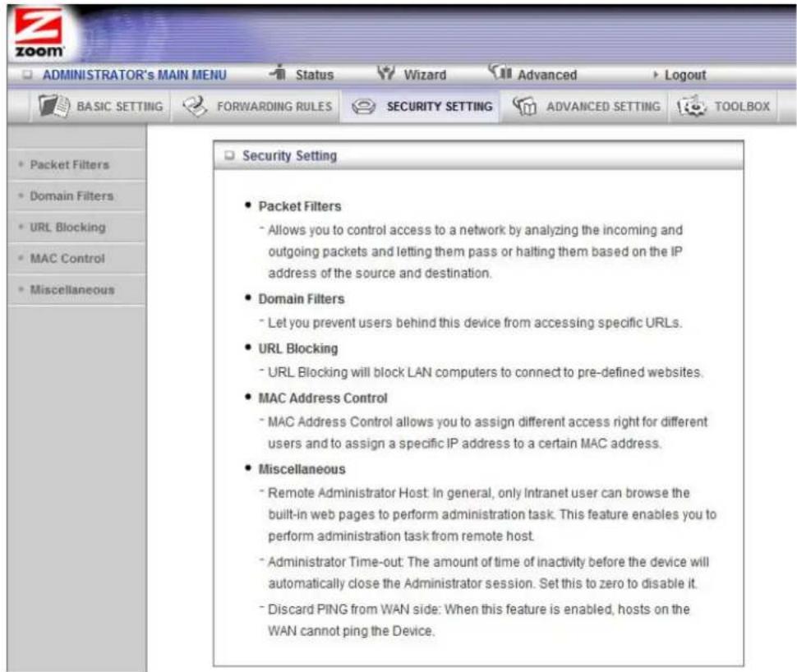Click the Forwarding Rules arrows icon

195,106
